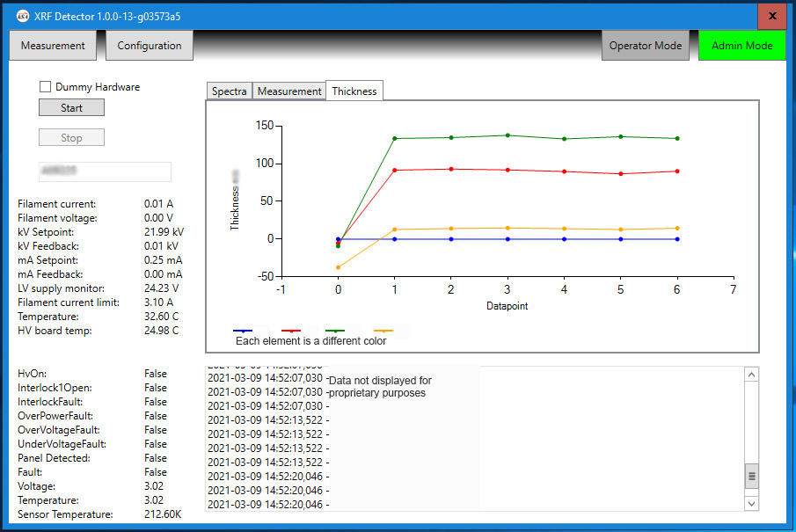Click the Temperature value 32.60 C
Image resolution: width=796 pixels, height=532 pixels.
point(162,317)
